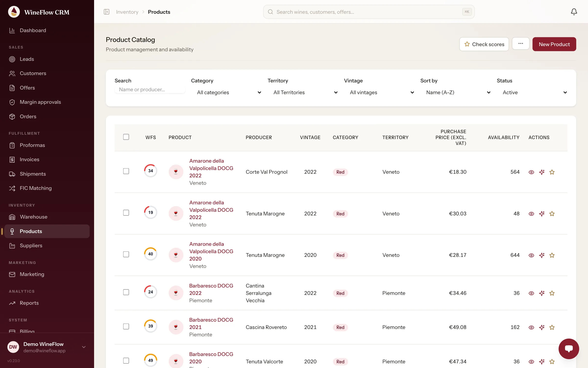Open Amarone della Valpolicella 2020 product link
Screen dimensions: 588x368
(x=211, y=251)
